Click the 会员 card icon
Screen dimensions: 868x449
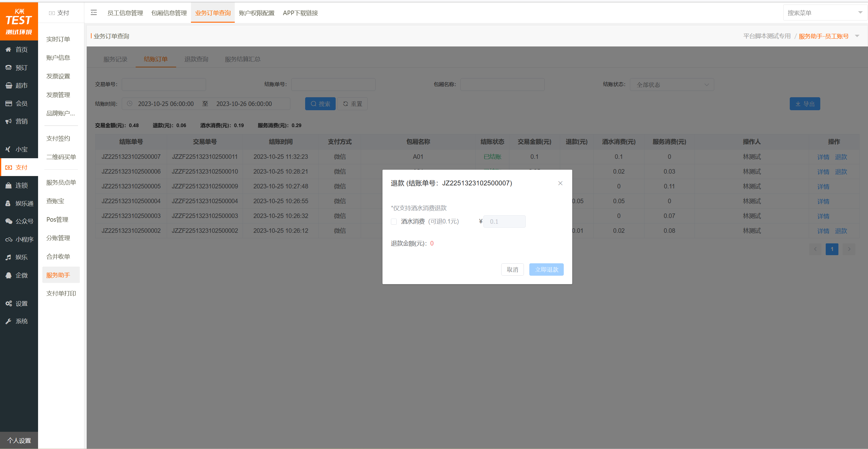coord(8,103)
